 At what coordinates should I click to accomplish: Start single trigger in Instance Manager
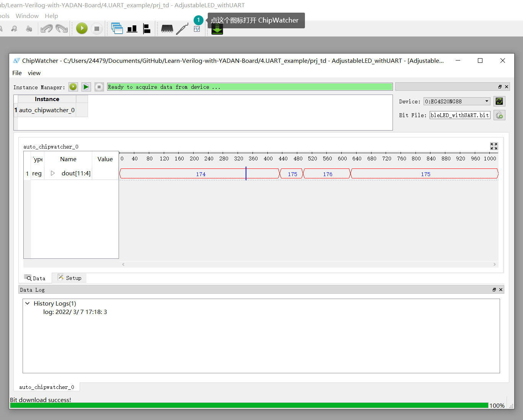pos(73,87)
